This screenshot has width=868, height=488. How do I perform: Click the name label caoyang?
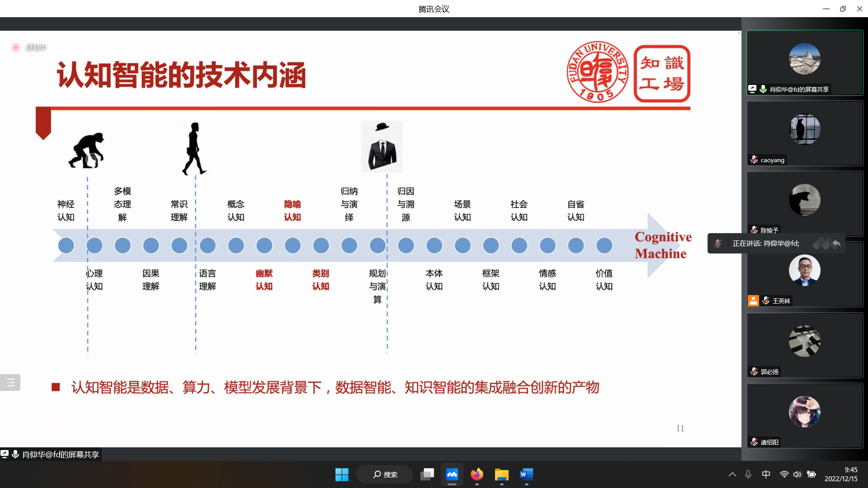coord(772,160)
